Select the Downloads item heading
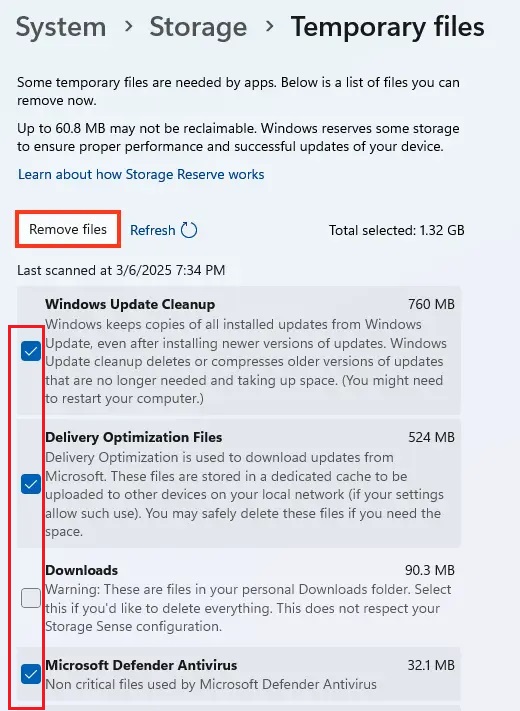The image size is (520, 711). point(82,570)
